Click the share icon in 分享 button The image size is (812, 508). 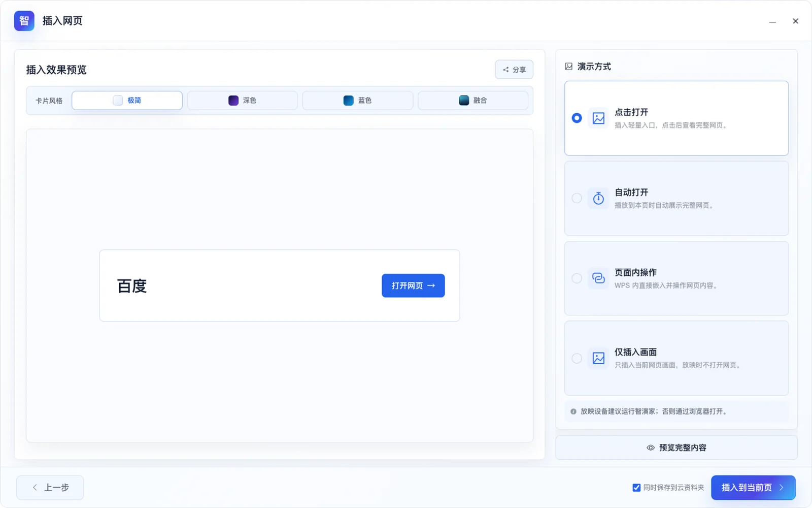(506, 70)
